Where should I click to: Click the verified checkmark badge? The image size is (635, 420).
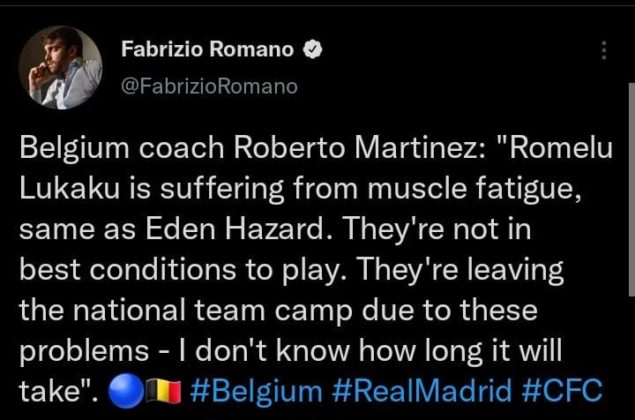point(313,49)
